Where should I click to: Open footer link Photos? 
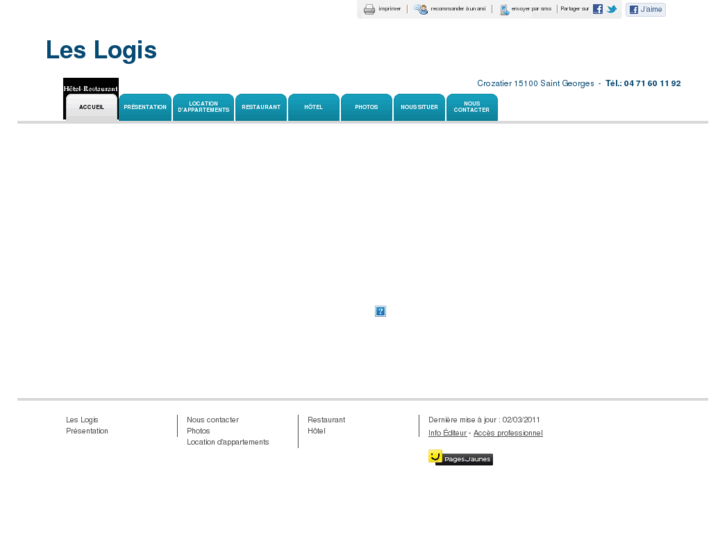click(198, 431)
